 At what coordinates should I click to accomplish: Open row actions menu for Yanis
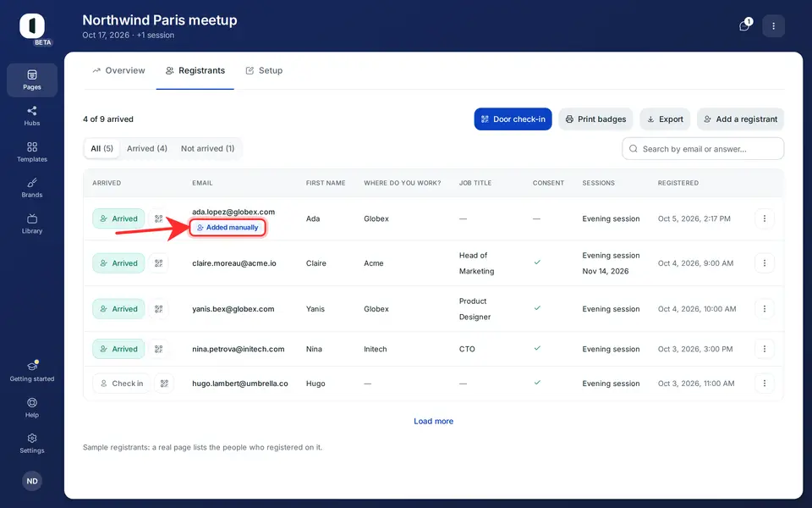(765, 309)
